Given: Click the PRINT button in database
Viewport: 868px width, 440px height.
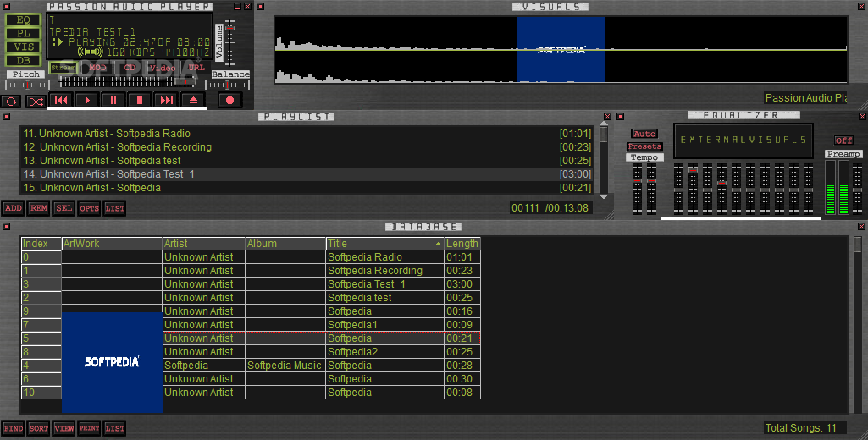Looking at the screenshot, I should 89,428.
